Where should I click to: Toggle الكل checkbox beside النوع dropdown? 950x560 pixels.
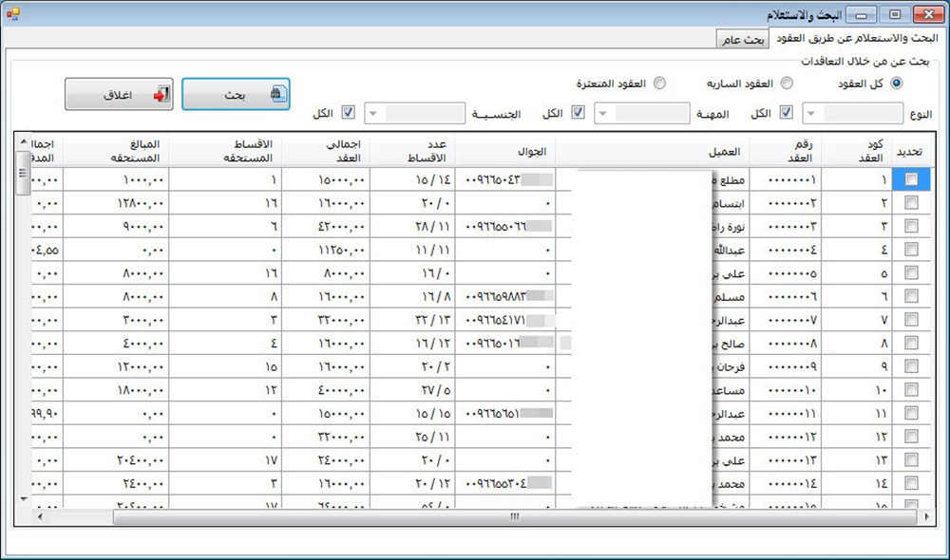[x=787, y=113]
